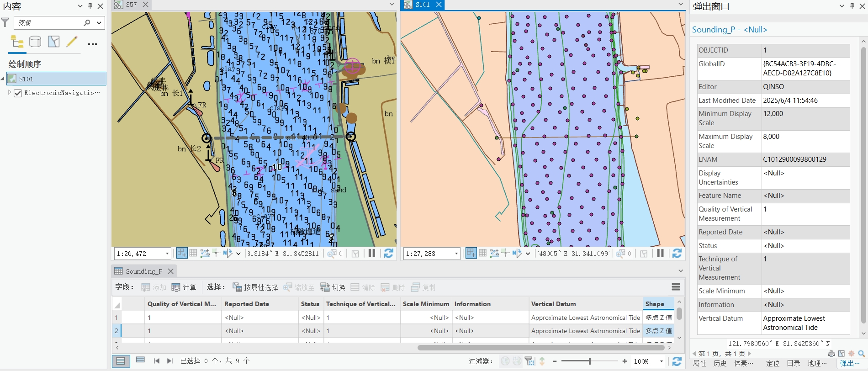Open the Contents search dropdown arrow
The height and width of the screenshot is (371, 868).
[x=99, y=22]
